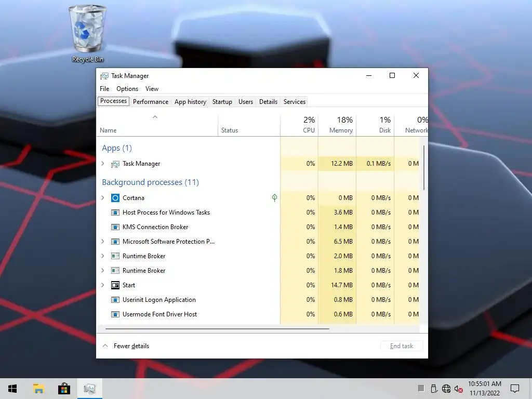Expand the Runtime Broker row using 1.8 MB
This screenshot has height=399, width=532.
(103, 270)
